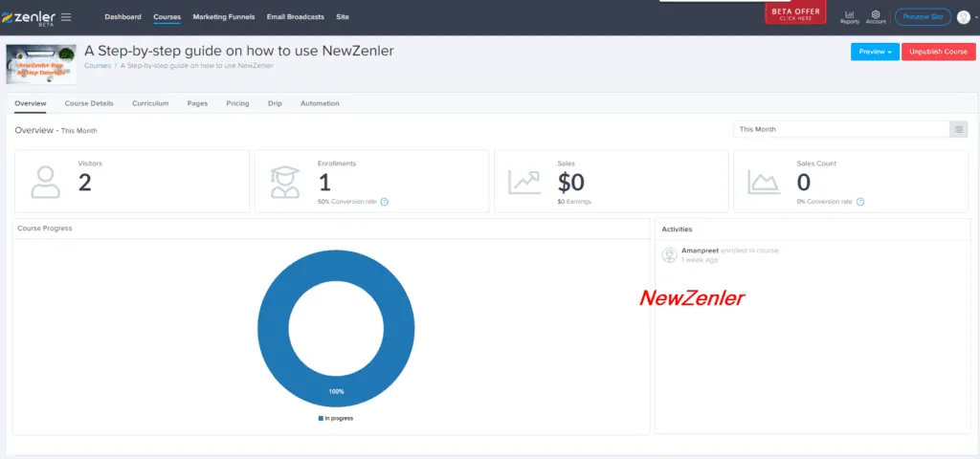Image resolution: width=980 pixels, height=459 pixels.
Task: Click the Enrollments conversion rate help icon
Action: [x=385, y=202]
